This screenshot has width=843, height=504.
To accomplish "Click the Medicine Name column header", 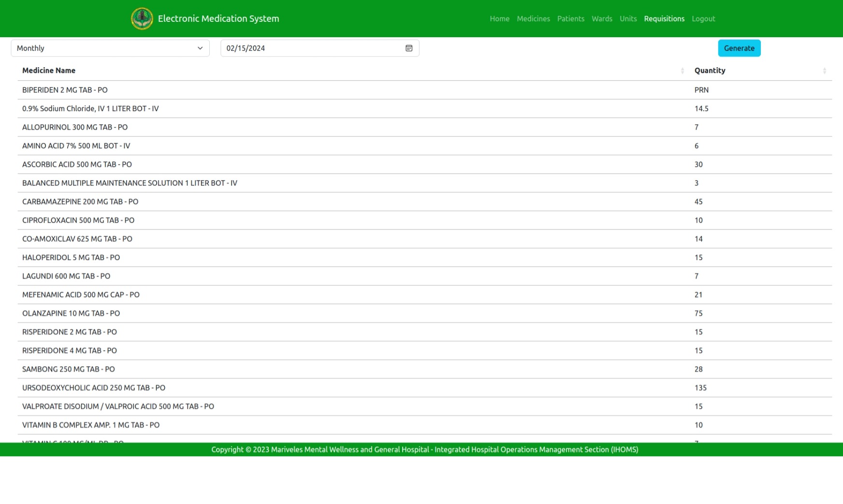I will point(49,71).
